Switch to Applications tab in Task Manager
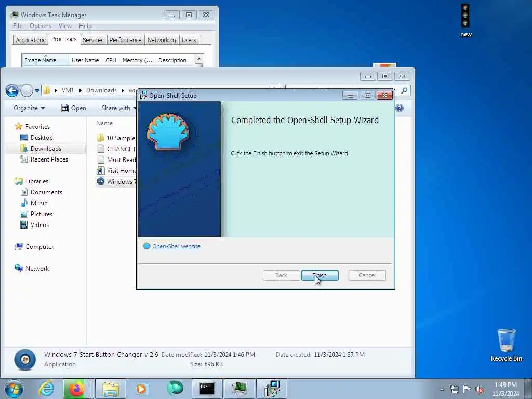The width and height of the screenshot is (532, 399). [31, 40]
